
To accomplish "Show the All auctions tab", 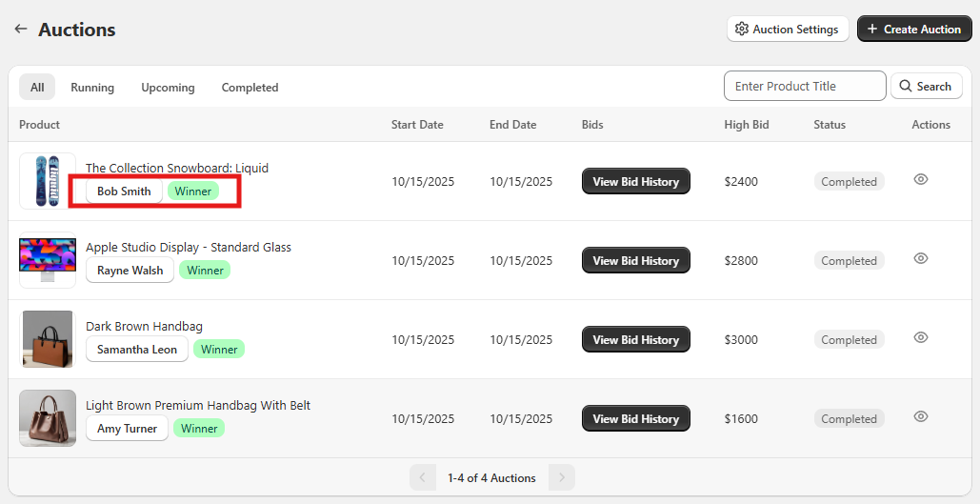I will click(37, 88).
